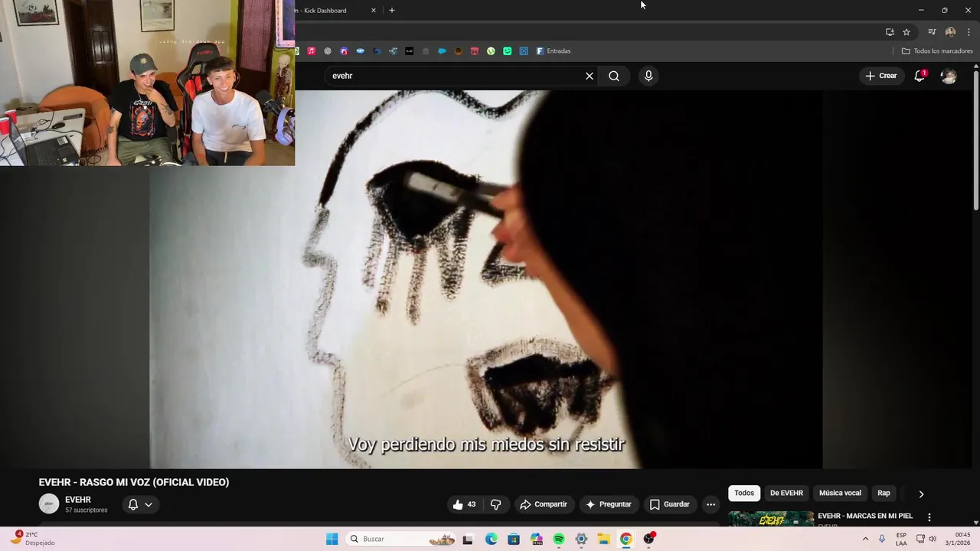This screenshot has height=551, width=980.
Task: Open volume control in system tray
Action: 932,539
